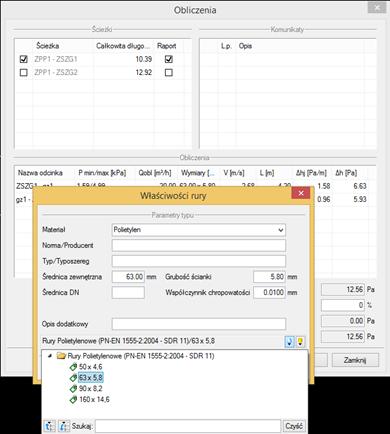Viewport: 390px width, 434px height.
Task: Click the 6.63 Δh cell value
Action: pos(360,186)
